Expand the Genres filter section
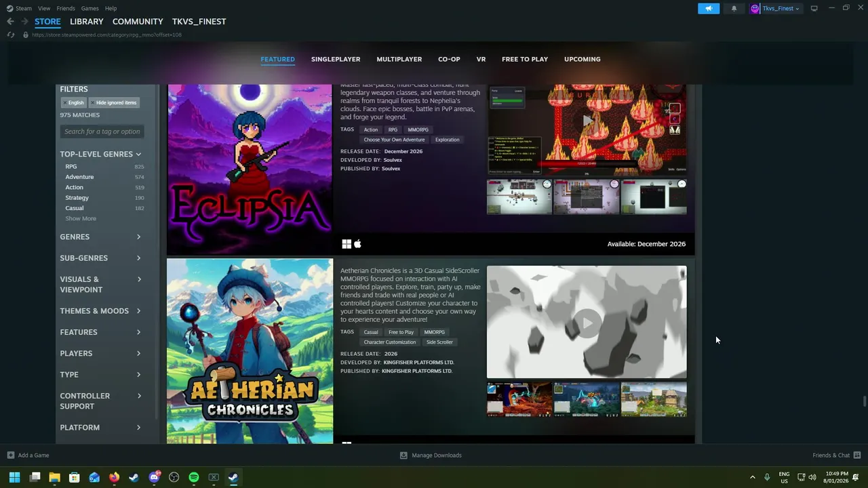 click(x=100, y=237)
